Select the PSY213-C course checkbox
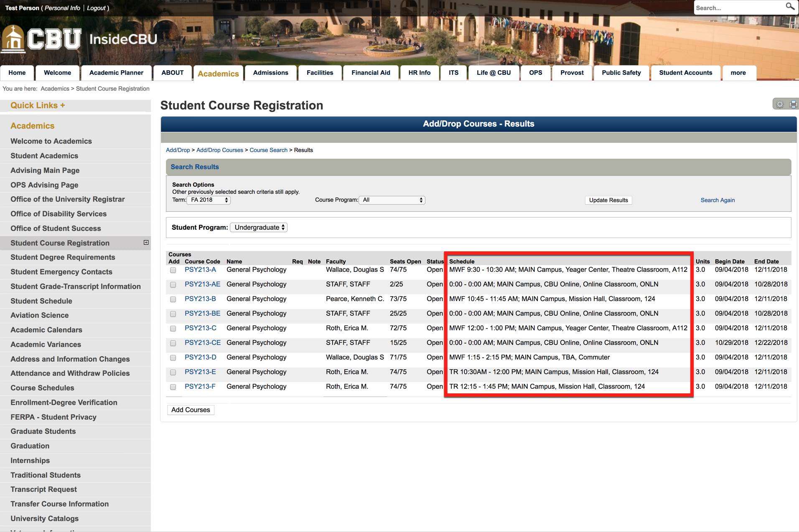 [x=173, y=329]
